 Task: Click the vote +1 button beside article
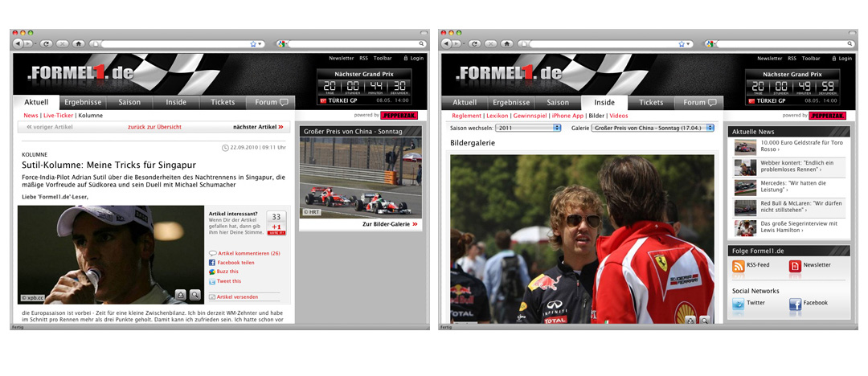click(x=276, y=223)
